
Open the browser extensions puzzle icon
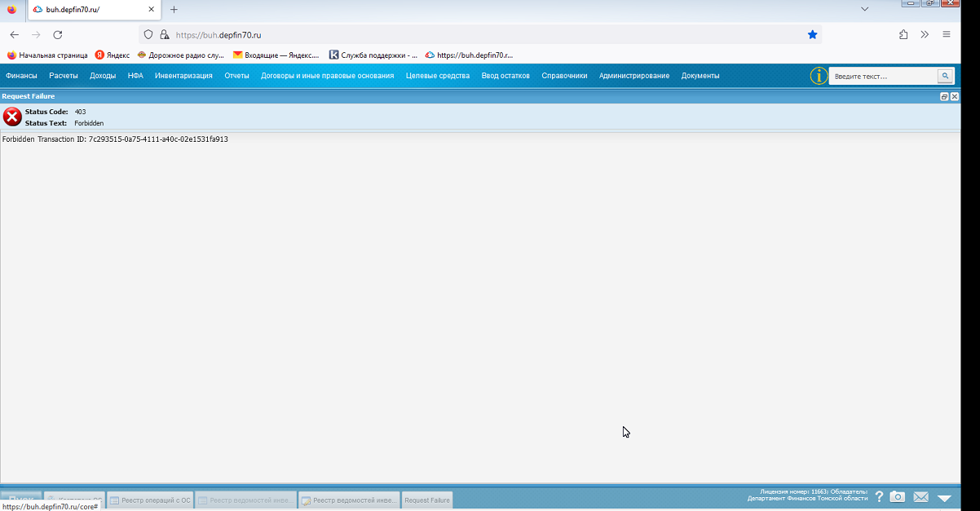pyautogui.click(x=903, y=35)
